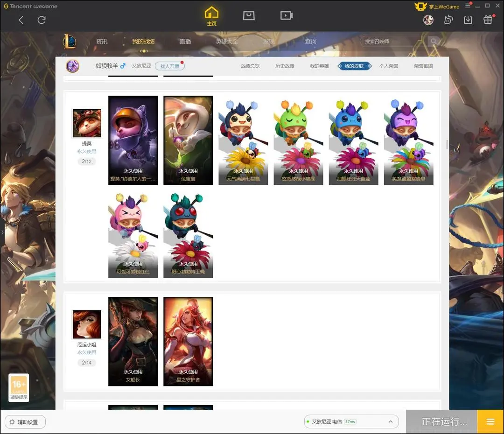Image resolution: width=504 pixels, height=434 pixels.
Task: Open the 查找 tab
Action: [x=310, y=42]
